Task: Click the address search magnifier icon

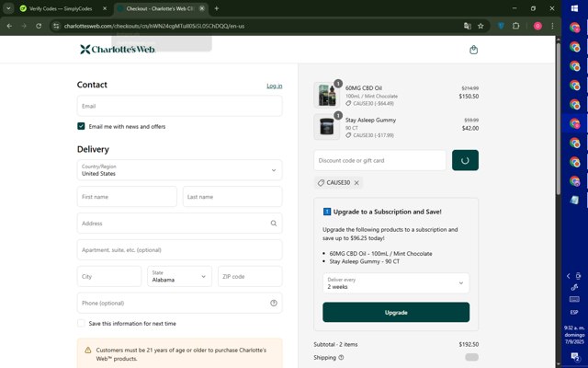Action: tap(274, 224)
